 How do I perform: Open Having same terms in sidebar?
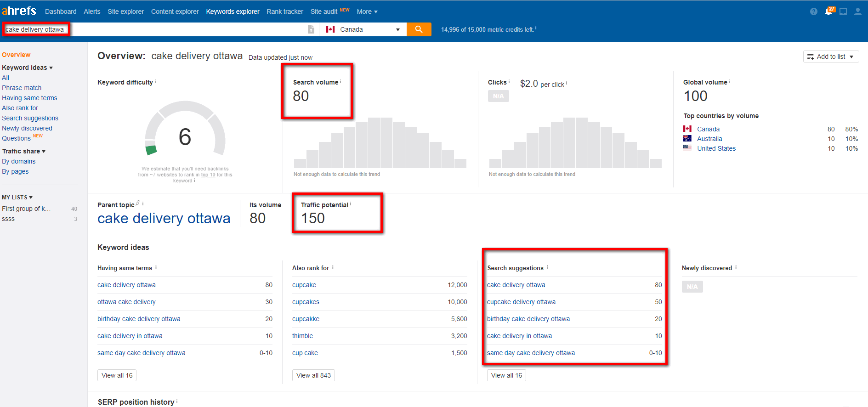[x=29, y=98]
